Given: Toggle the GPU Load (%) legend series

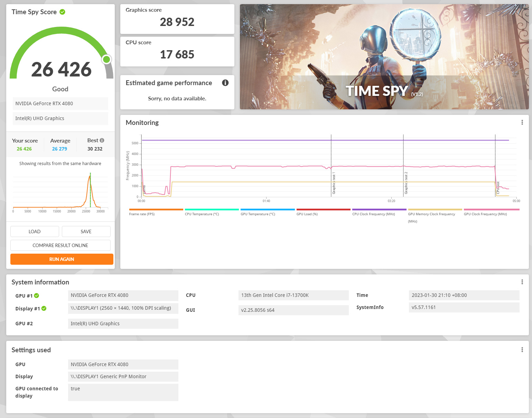Looking at the screenshot, I should click(x=324, y=212).
